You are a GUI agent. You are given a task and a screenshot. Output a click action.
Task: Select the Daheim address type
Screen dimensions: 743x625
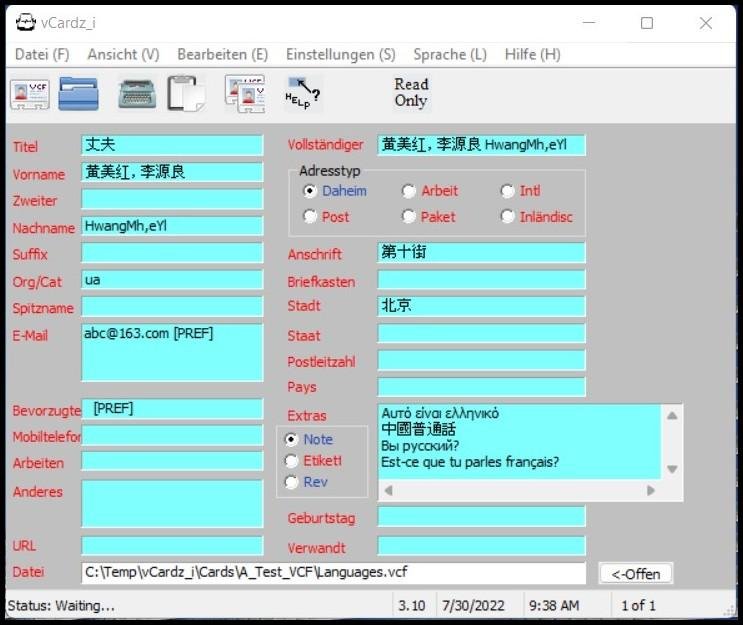point(335,191)
